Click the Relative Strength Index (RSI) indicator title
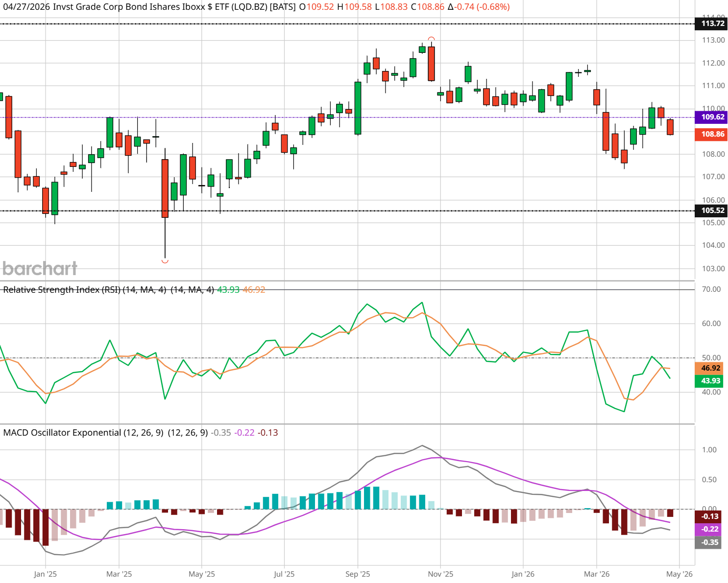Image resolution: width=728 pixels, height=583 pixels. click(109, 290)
